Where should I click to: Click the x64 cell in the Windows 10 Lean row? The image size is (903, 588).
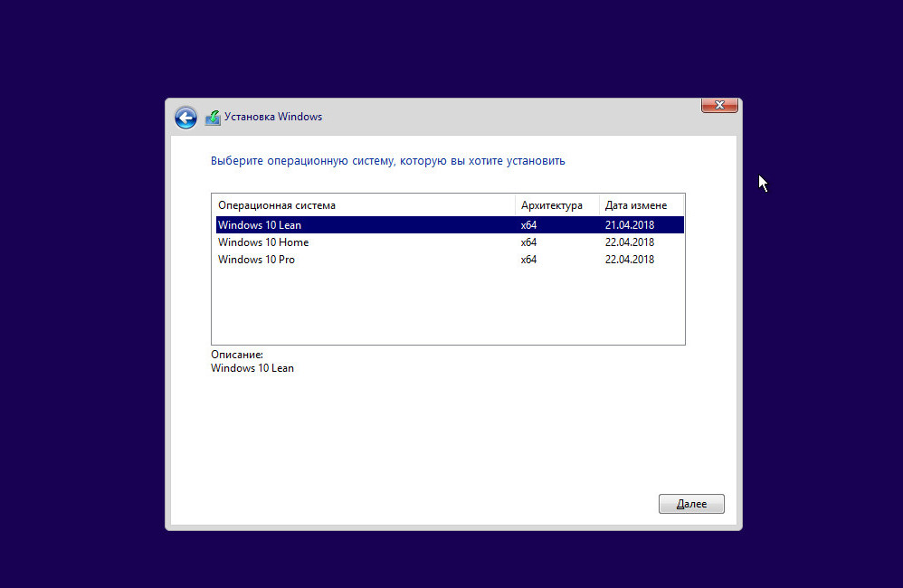point(528,224)
